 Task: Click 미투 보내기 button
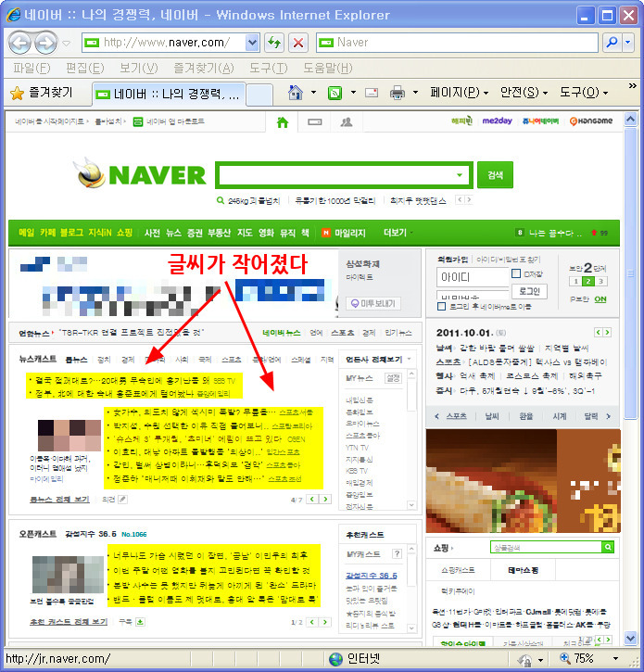(x=373, y=303)
